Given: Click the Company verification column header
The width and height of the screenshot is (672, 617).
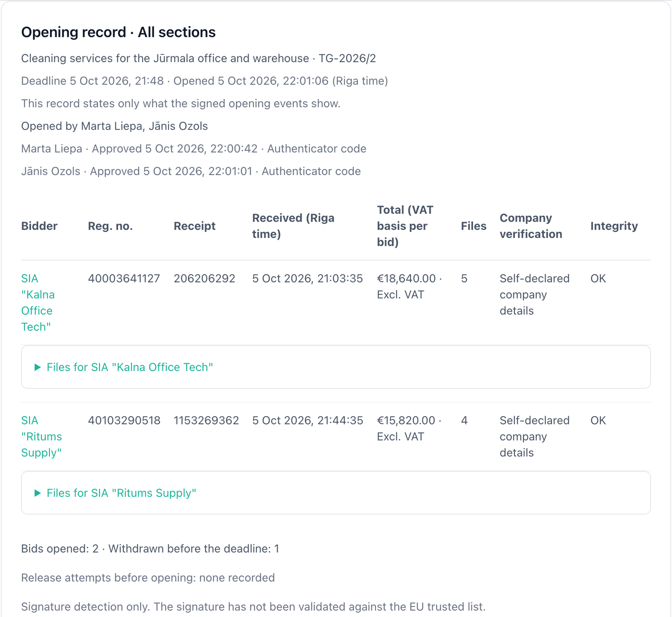Looking at the screenshot, I should (531, 226).
